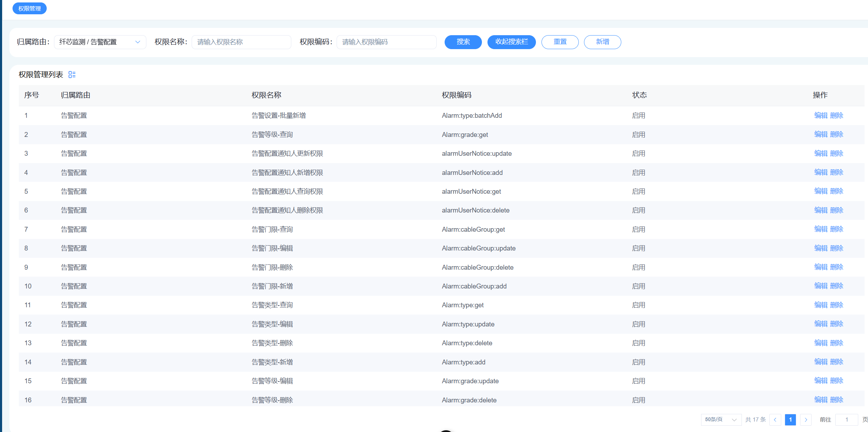Focus the 权限名称 input field
The height and width of the screenshot is (432, 868).
pyautogui.click(x=241, y=42)
